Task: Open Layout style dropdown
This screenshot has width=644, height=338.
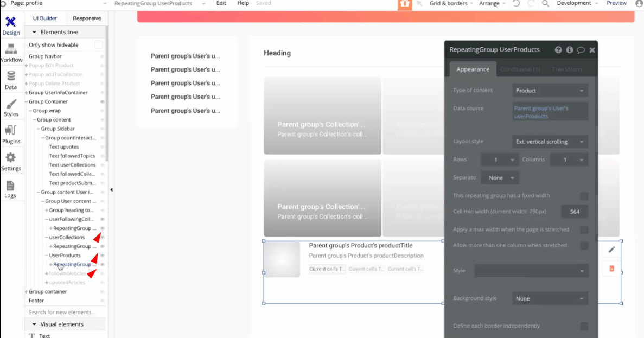Action: 550,142
